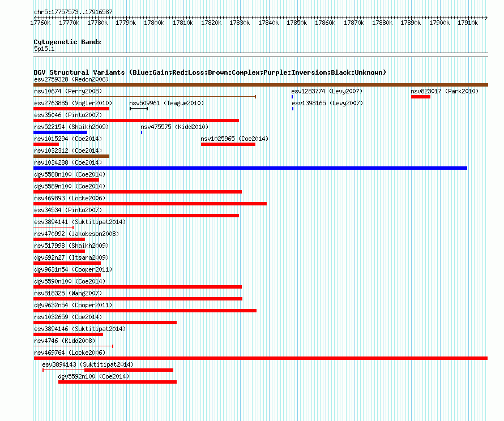The height and width of the screenshot is (421, 504).
Task: Click the 5p15.1 cytogenetic band label
Action: point(44,49)
